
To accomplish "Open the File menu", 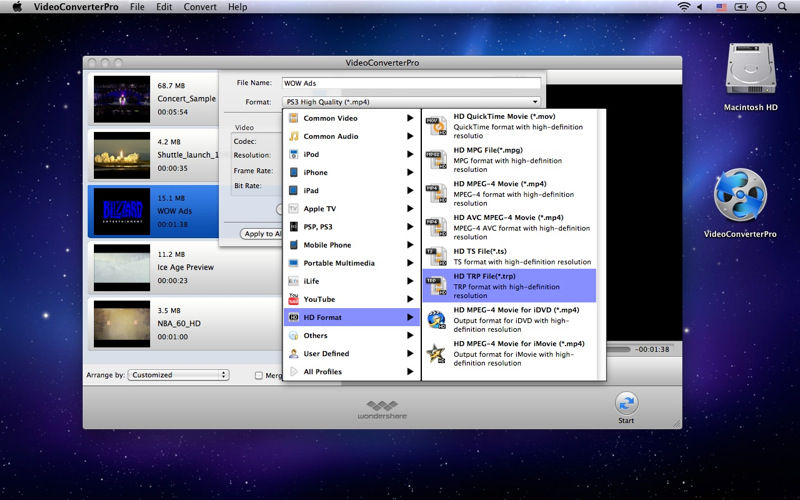I will pos(137,7).
